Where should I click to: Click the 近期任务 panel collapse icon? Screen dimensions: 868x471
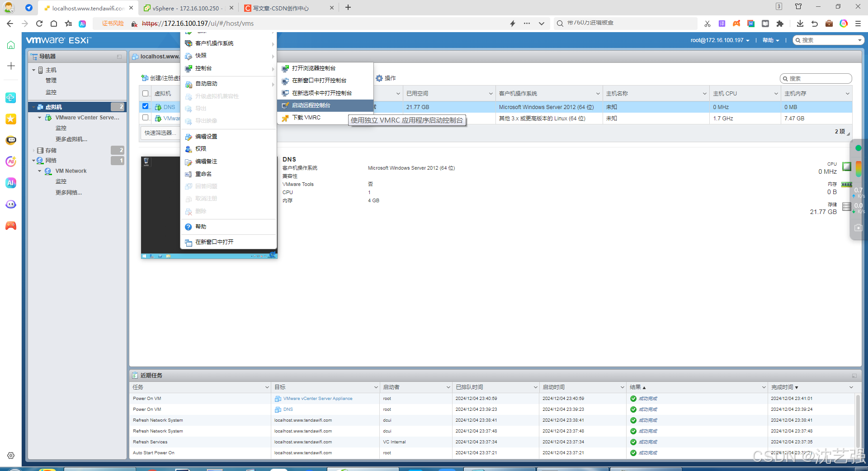click(x=854, y=376)
